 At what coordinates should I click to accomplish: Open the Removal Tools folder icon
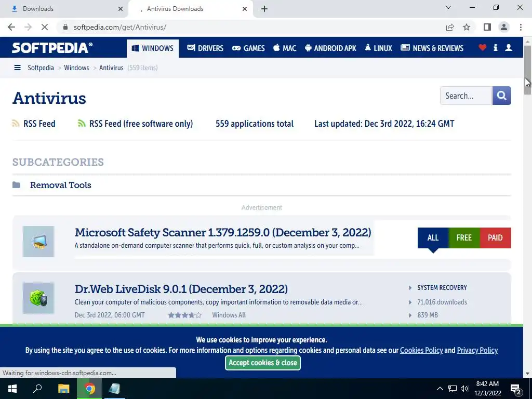[x=16, y=185]
